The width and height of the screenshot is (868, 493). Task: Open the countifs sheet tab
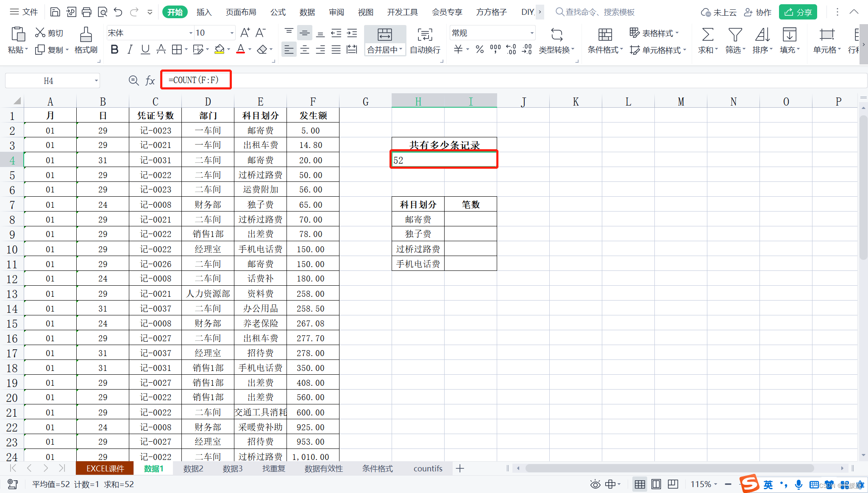click(428, 468)
